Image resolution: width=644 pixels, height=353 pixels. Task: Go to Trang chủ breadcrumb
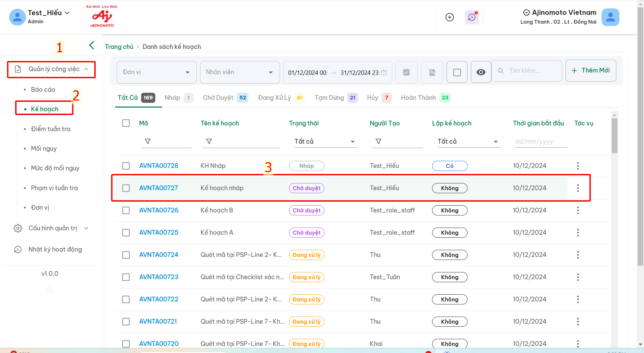tap(119, 47)
